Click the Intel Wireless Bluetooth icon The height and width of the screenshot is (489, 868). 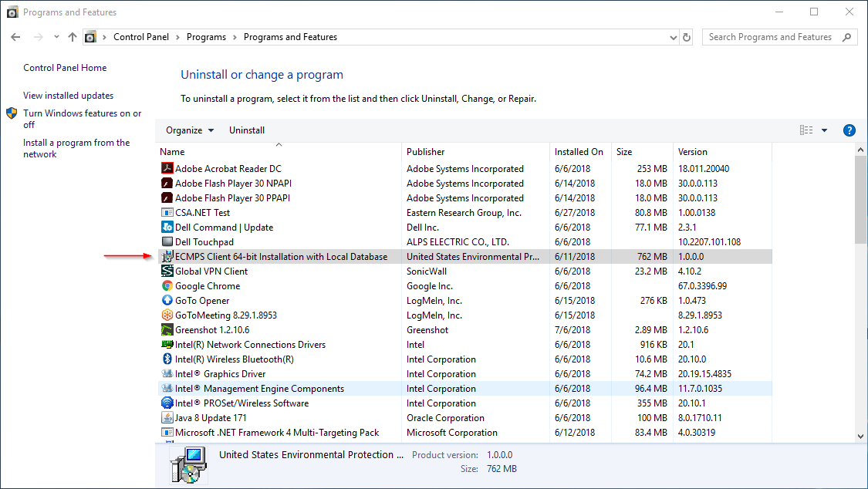pyautogui.click(x=167, y=359)
